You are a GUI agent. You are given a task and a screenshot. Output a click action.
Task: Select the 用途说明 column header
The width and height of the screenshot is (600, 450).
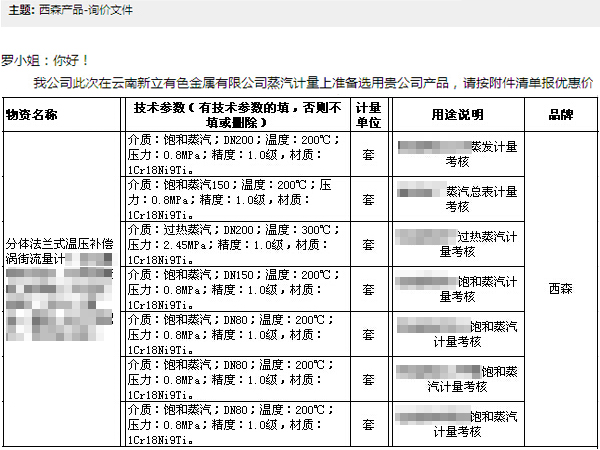tap(456, 114)
